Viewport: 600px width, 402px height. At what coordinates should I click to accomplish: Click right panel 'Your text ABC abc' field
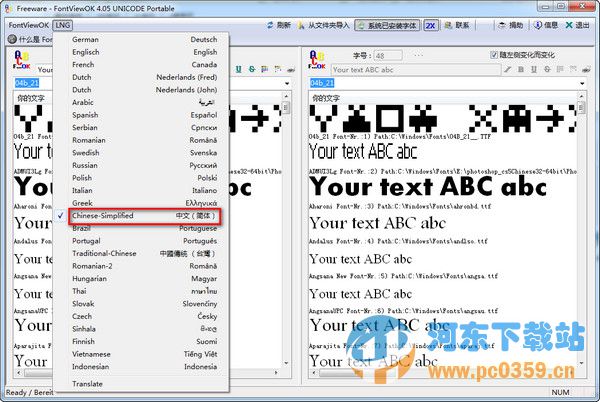tap(416, 70)
